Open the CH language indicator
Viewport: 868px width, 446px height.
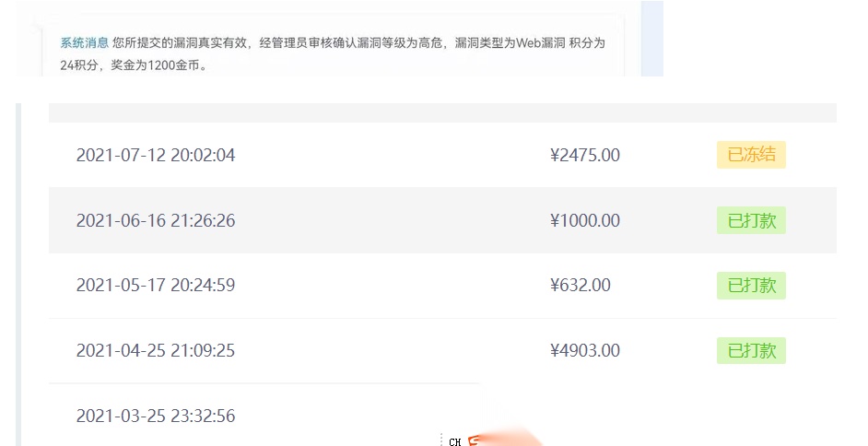coord(455,441)
